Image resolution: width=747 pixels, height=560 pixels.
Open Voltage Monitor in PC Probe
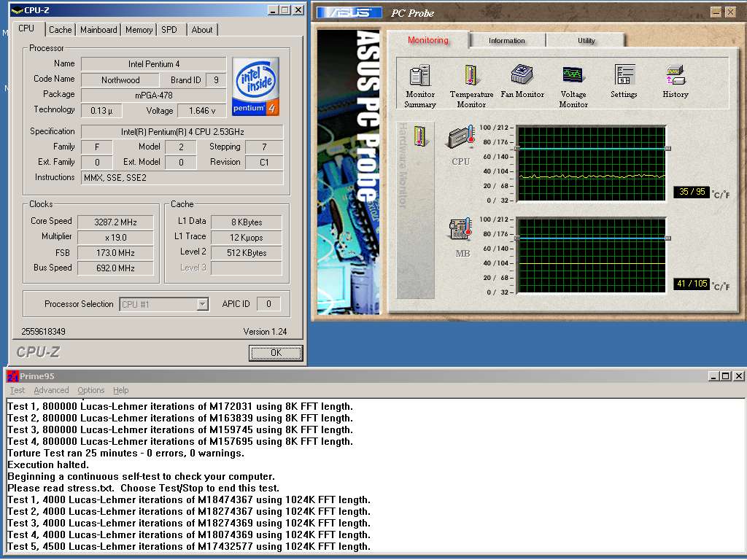573,86
